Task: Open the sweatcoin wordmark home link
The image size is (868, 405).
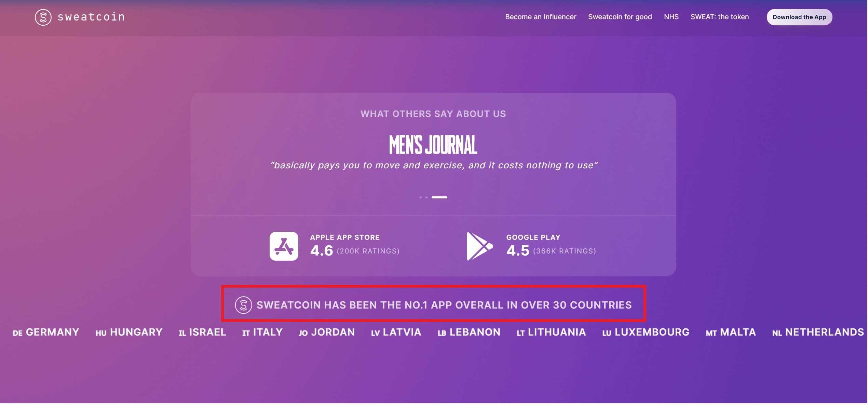Action: (x=91, y=17)
